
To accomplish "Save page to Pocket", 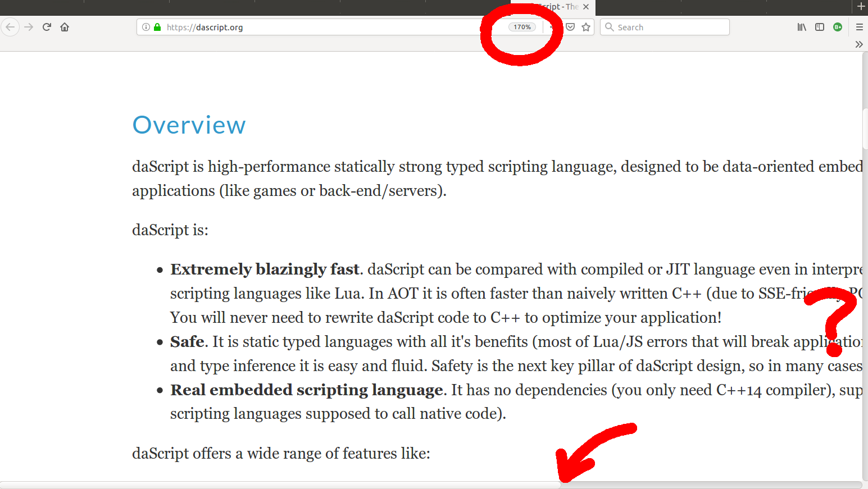I will [570, 27].
